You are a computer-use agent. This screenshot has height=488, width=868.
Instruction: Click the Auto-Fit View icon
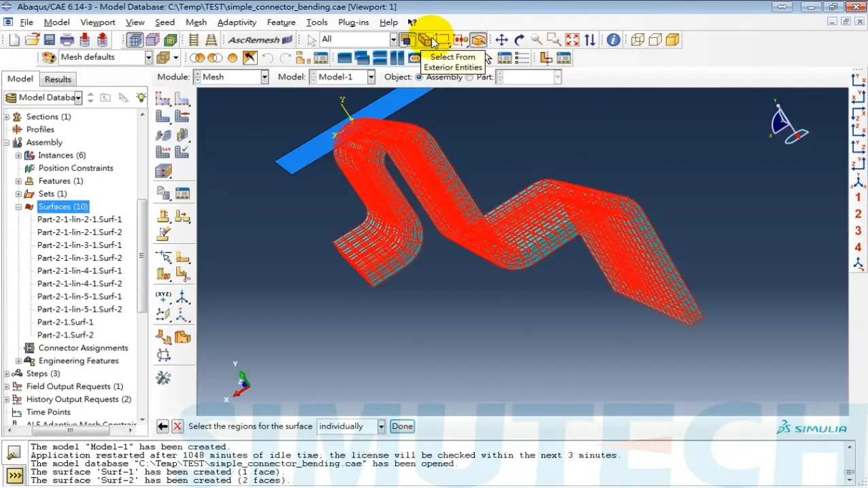click(x=572, y=39)
